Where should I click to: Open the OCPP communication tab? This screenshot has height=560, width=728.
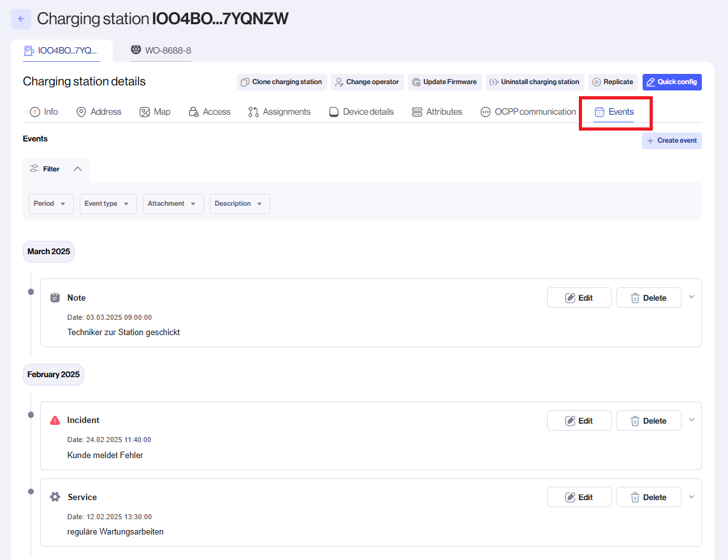coord(528,112)
